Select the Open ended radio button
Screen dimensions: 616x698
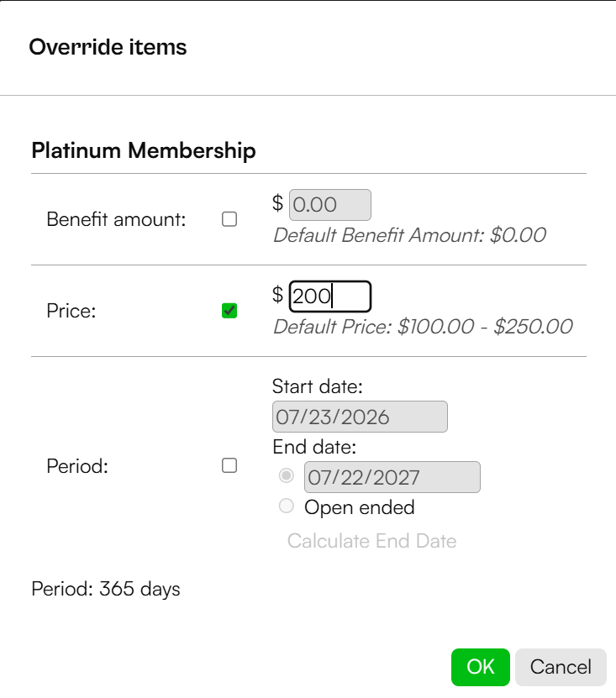pyautogui.click(x=286, y=506)
